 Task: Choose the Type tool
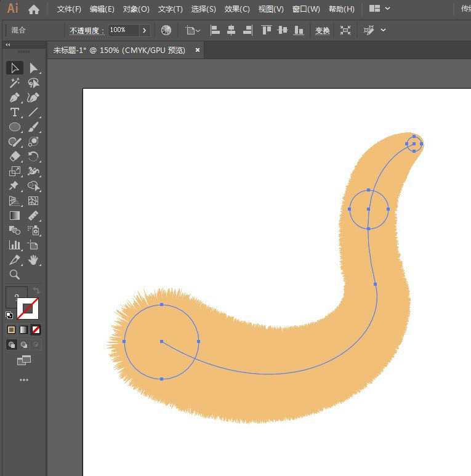15,112
